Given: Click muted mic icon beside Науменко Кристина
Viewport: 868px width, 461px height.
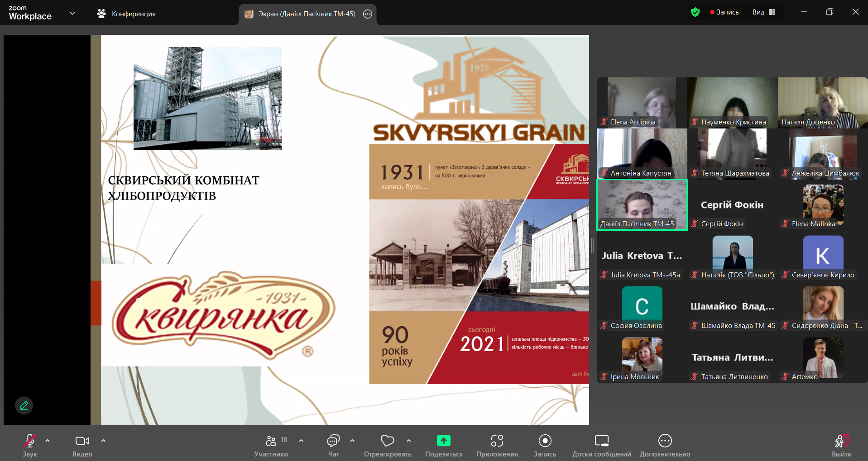Looking at the screenshot, I should (695, 122).
